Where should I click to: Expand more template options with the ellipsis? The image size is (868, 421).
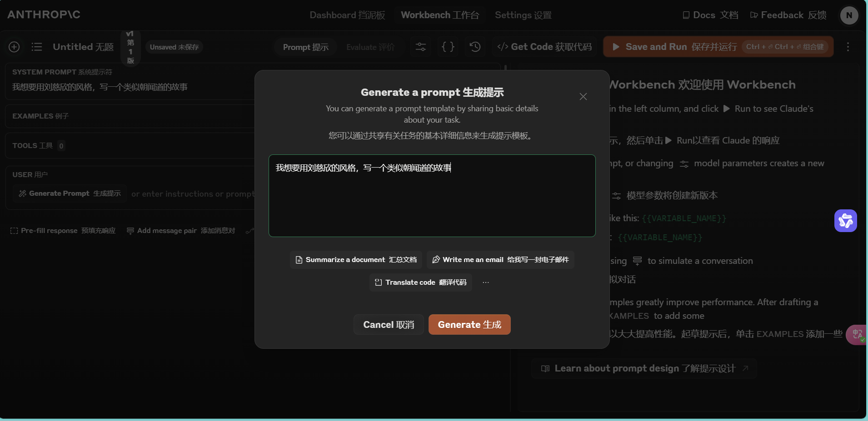point(485,282)
